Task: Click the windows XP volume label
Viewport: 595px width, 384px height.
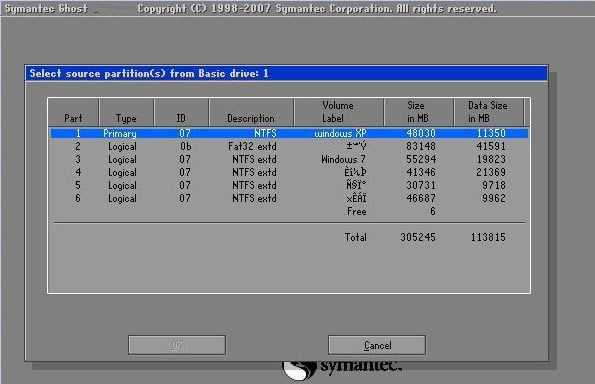Action: (340, 133)
